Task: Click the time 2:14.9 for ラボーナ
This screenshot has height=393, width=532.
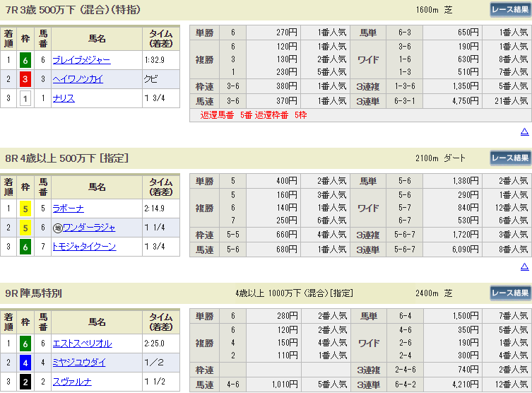Action: (x=155, y=209)
